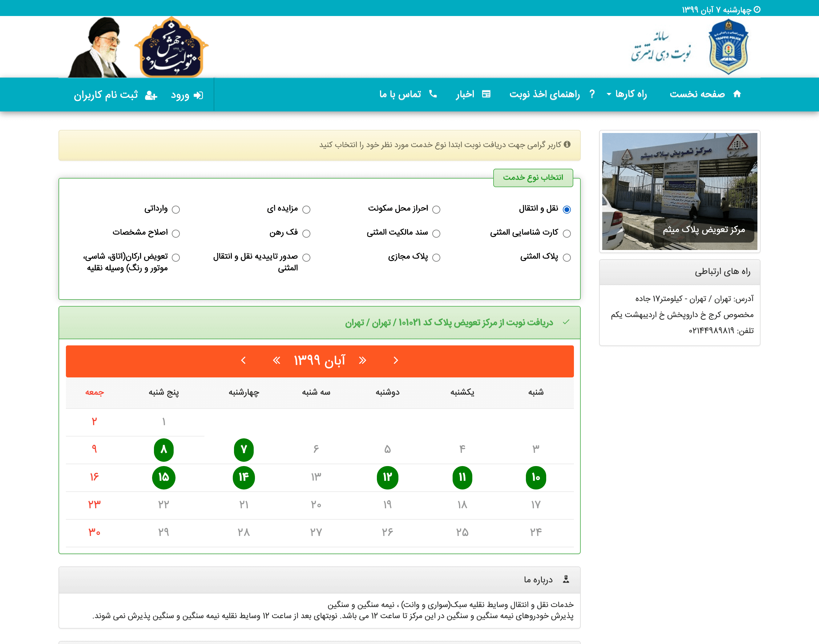Click the question mark help icon
Viewport: 819px width, 644px height.
click(592, 94)
